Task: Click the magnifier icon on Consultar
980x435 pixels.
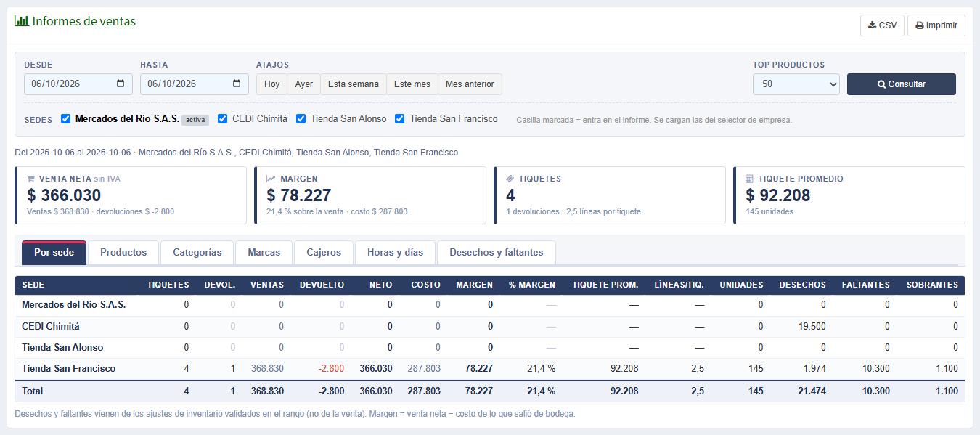Action: (x=881, y=84)
